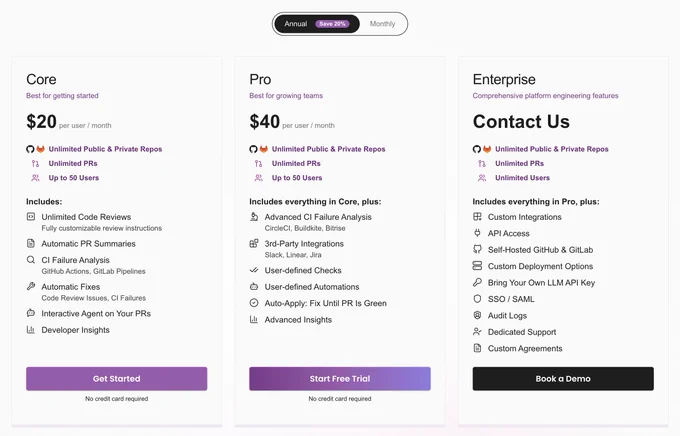This screenshot has height=436, width=680.
Task: Click the Save 20% badge
Action: [332, 24]
